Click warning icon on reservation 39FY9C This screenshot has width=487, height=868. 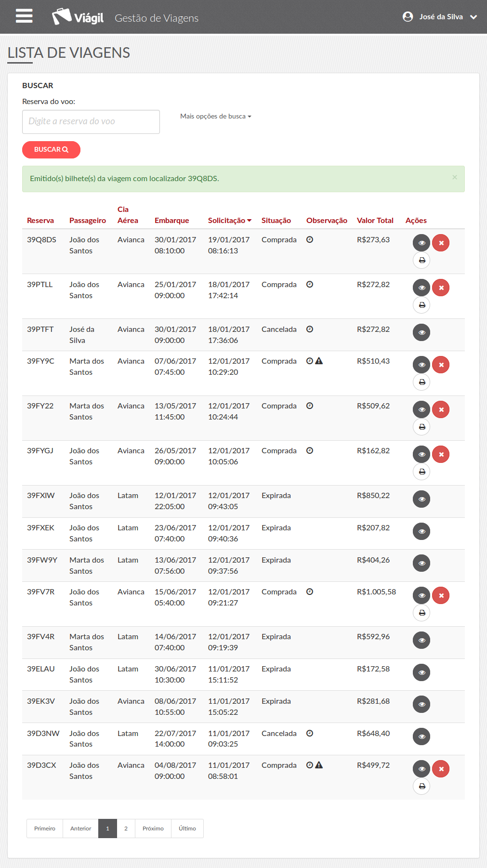pos(319,361)
